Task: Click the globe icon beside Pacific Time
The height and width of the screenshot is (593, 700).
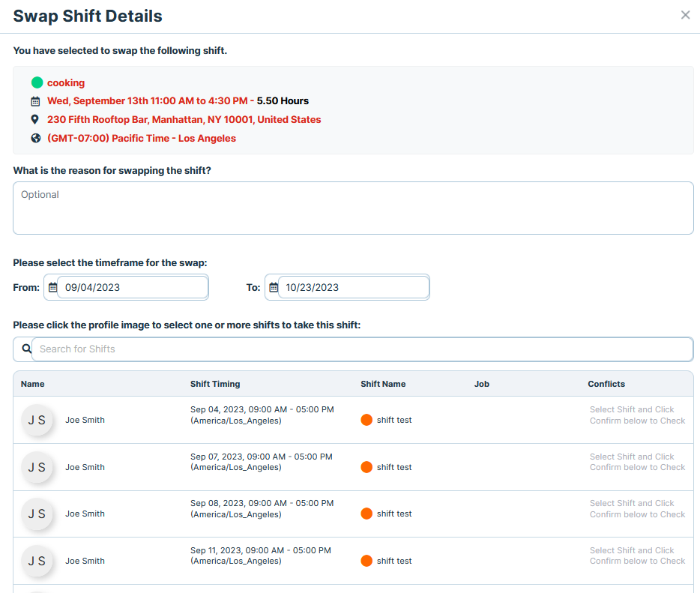Action: (x=36, y=138)
